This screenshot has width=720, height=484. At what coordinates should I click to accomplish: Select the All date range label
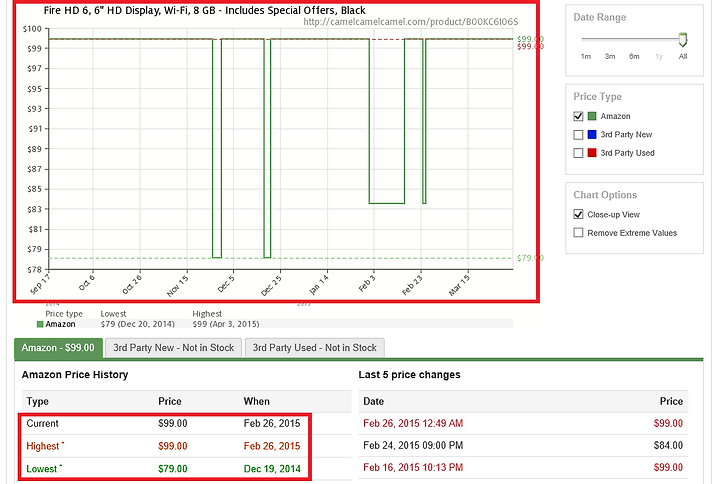click(x=683, y=56)
